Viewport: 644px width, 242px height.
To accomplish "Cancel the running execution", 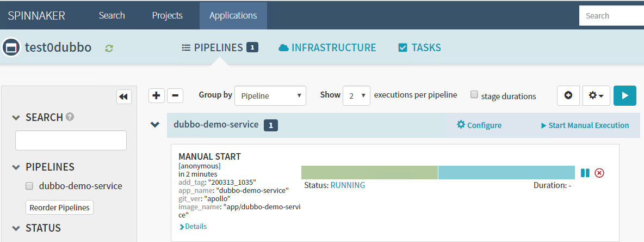I will [x=599, y=173].
